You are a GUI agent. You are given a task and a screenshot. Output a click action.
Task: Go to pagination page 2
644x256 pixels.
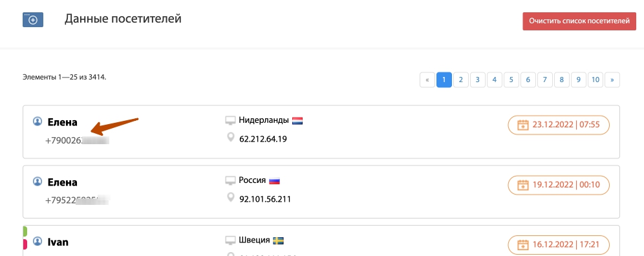coord(461,80)
